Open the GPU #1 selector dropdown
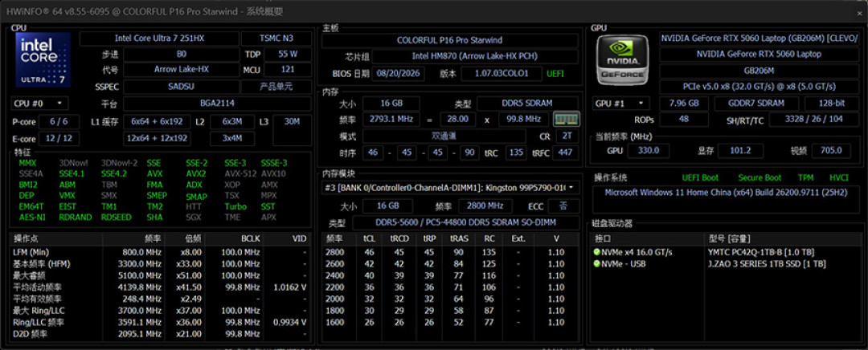 click(x=621, y=104)
